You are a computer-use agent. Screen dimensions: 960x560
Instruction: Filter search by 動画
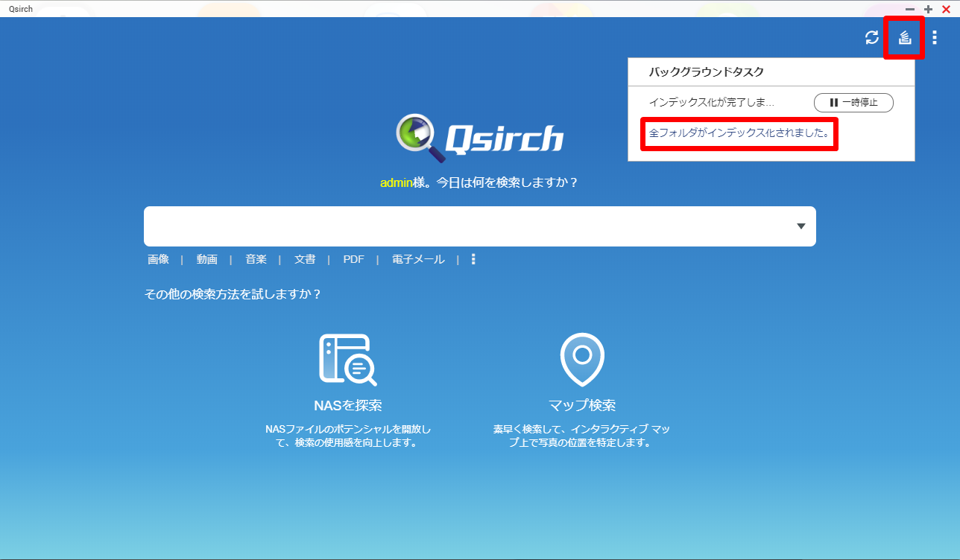click(x=207, y=259)
